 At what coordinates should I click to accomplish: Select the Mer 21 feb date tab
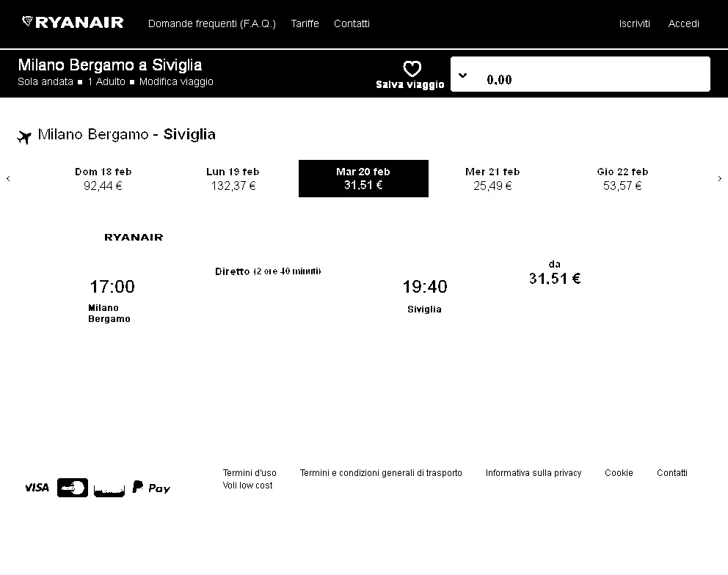tap(492, 179)
